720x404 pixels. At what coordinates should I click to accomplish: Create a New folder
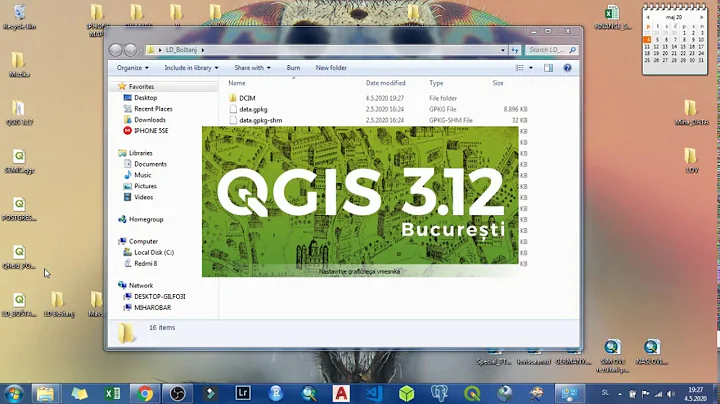[331, 68]
